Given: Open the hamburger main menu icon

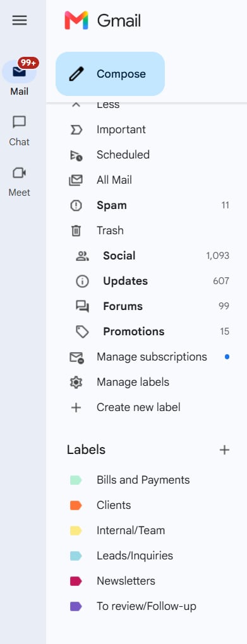Looking at the screenshot, I should click(x=20, y=20).
